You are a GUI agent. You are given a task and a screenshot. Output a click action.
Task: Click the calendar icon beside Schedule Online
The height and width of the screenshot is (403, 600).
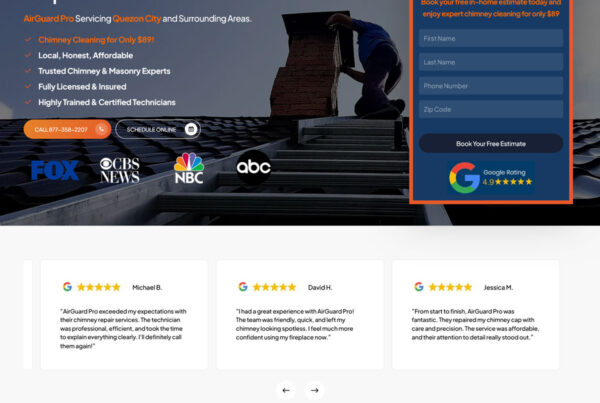190,129
